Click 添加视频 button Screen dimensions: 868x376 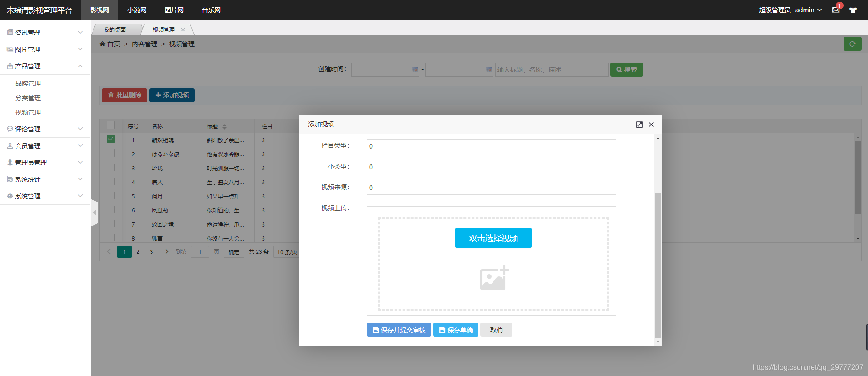[172, 95]
